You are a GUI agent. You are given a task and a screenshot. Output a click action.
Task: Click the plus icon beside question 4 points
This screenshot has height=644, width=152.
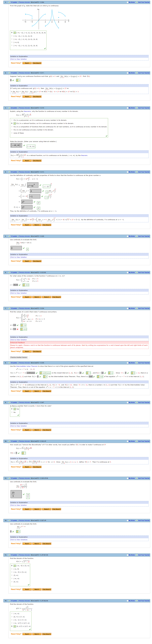click(9, 172)
